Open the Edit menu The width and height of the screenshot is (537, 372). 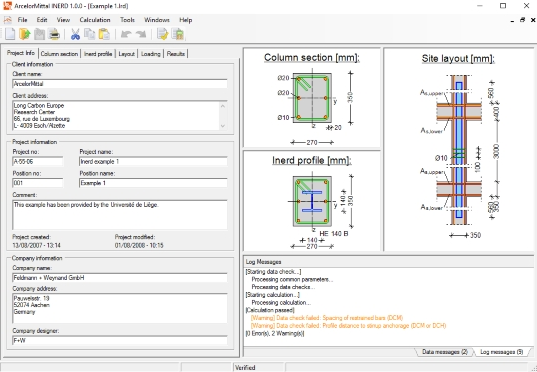[42, 20]
